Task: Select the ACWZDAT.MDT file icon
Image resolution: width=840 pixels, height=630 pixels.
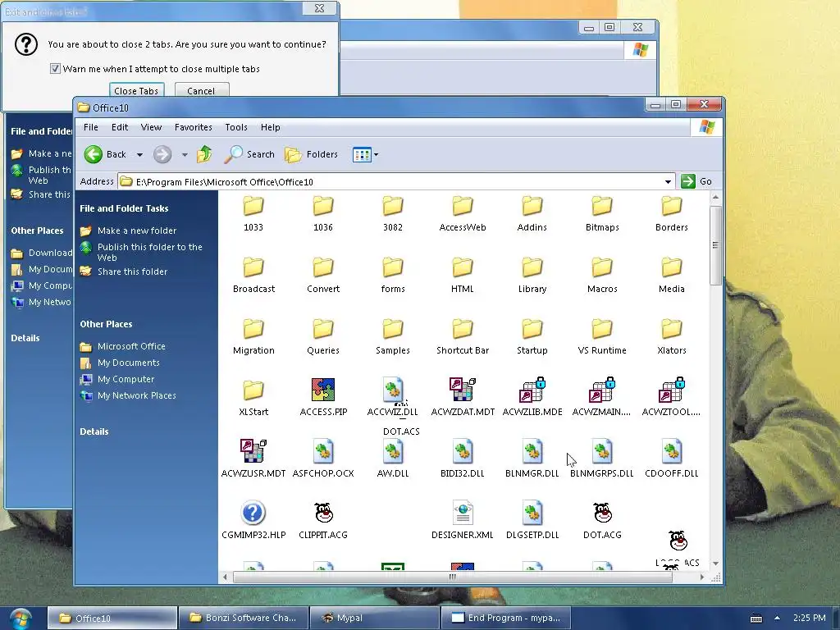Action: [x=463, y=390]
